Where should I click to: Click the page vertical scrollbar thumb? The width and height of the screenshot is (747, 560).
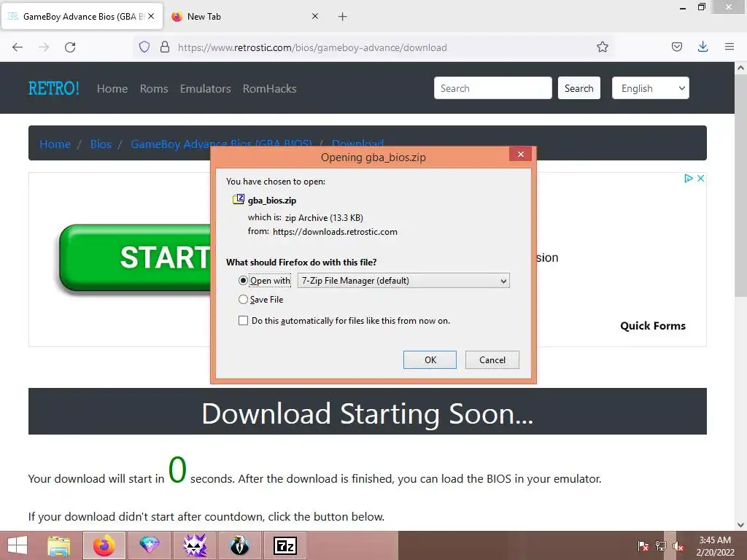coord(740,186)
